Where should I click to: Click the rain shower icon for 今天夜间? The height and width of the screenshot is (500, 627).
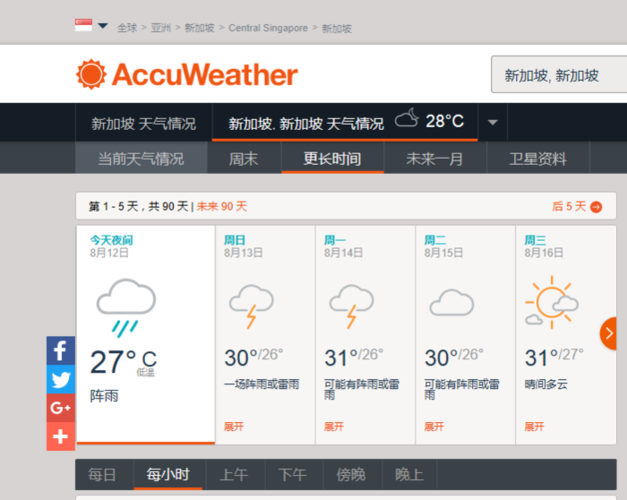[126, 308]
